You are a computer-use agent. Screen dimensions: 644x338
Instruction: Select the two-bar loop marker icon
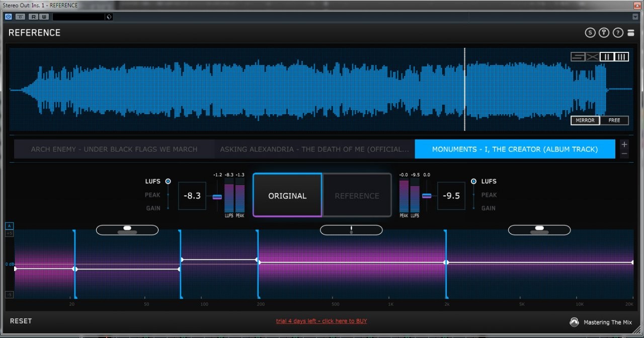607,57
